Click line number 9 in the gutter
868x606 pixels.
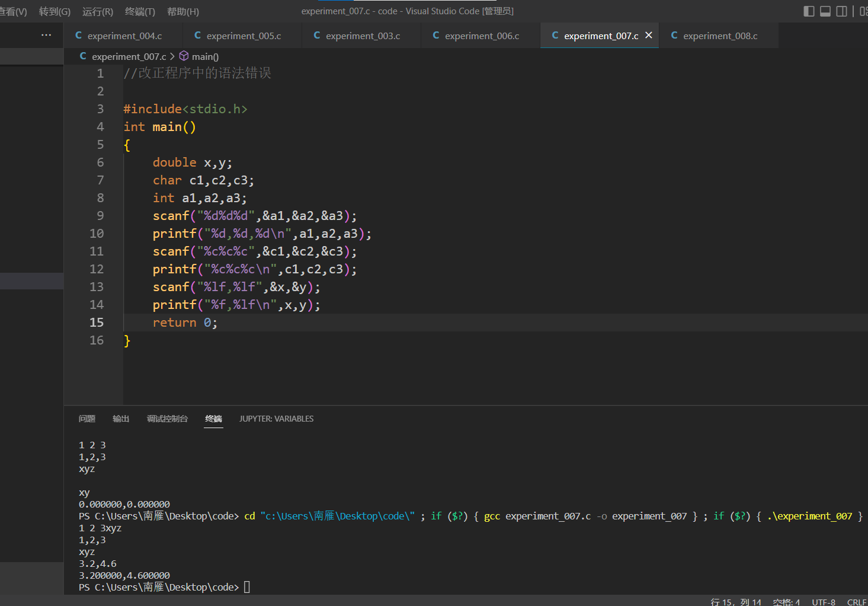tap(100, 216)
